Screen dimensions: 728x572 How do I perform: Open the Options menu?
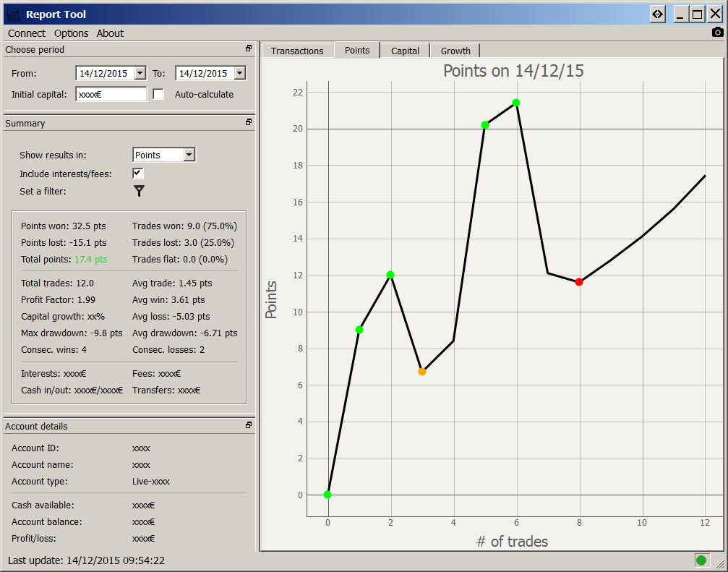[71, 33]
